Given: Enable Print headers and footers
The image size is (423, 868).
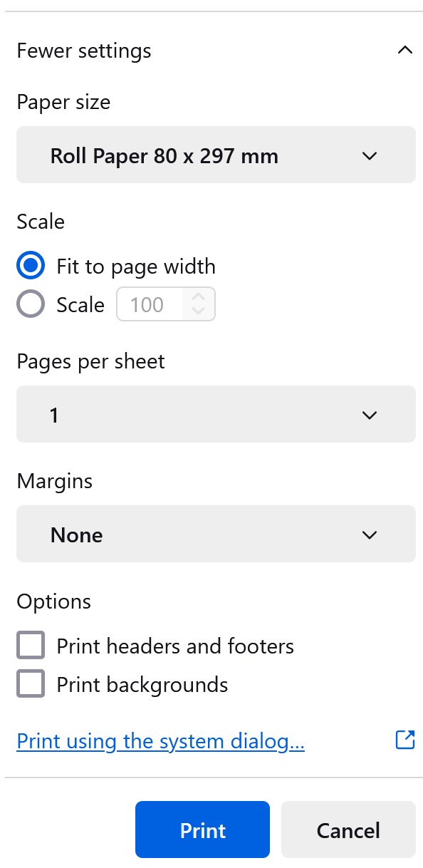Looking at the screenshot, I should 30,644.
